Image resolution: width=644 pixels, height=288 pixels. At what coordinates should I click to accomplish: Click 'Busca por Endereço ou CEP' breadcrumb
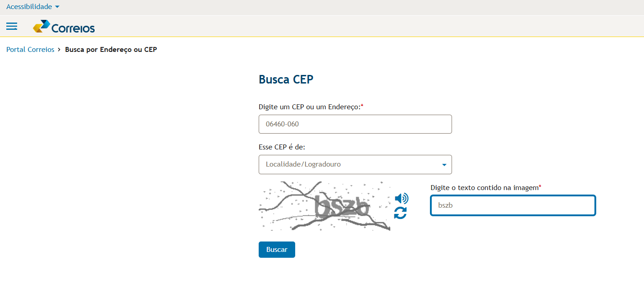click(111, 50)
